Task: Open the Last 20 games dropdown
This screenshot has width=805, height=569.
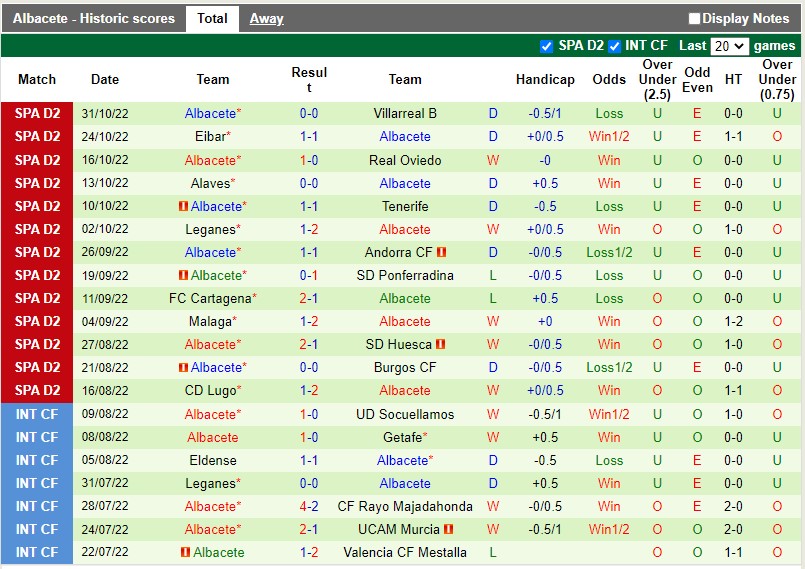Action: (x=729, y=46)
